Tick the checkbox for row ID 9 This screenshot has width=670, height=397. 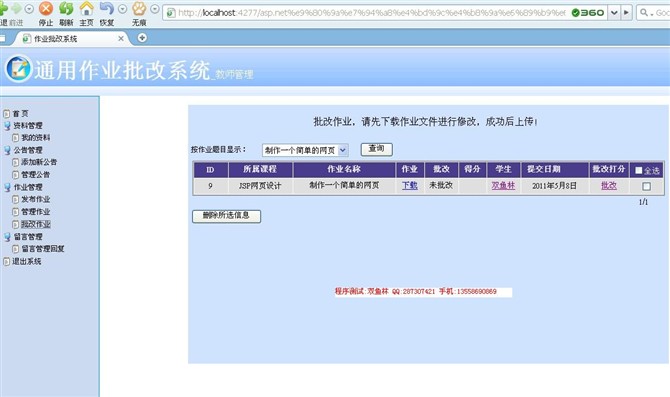(646, 186)
